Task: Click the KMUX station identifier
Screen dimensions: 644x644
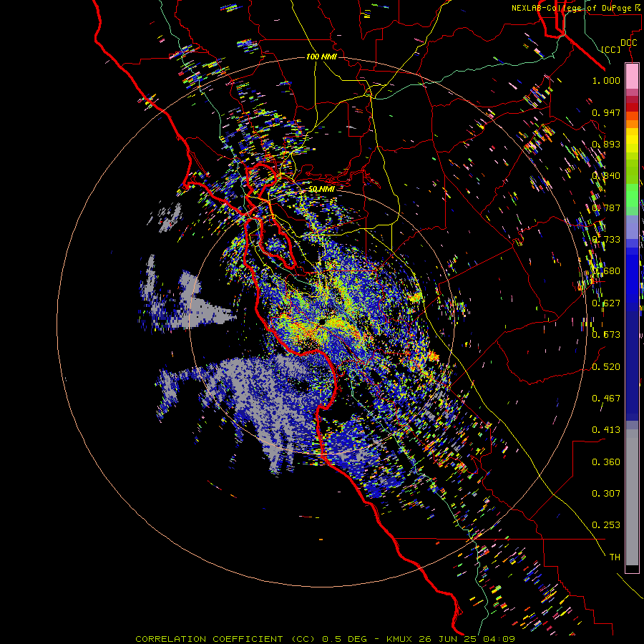Action: [401, 639]
